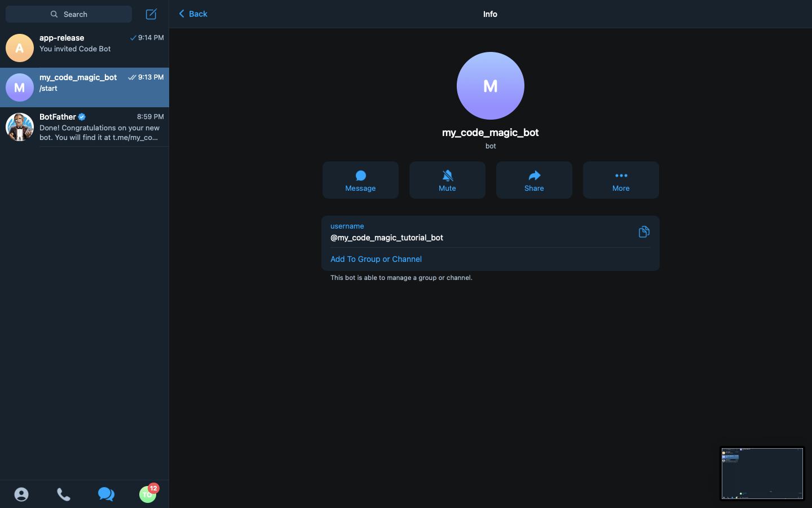Mute the bot with the bell icon
812x508 pixels.
[447, 180]
